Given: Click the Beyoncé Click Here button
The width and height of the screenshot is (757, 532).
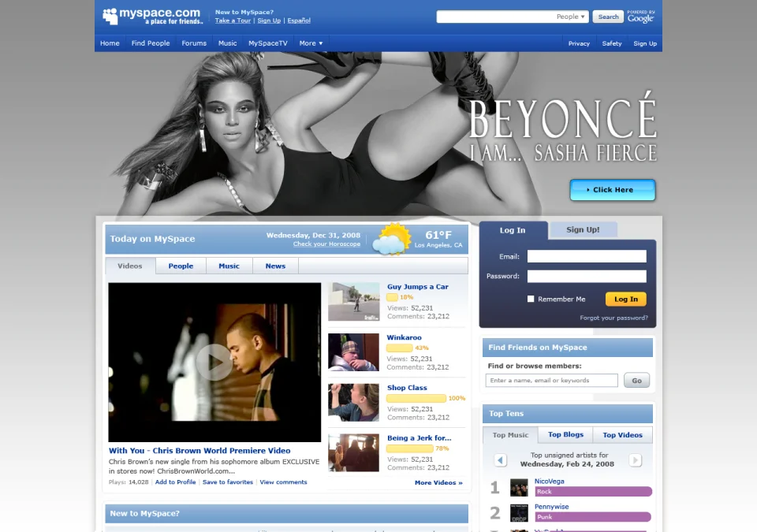Looking at the screenshot, I should point(613,190).
